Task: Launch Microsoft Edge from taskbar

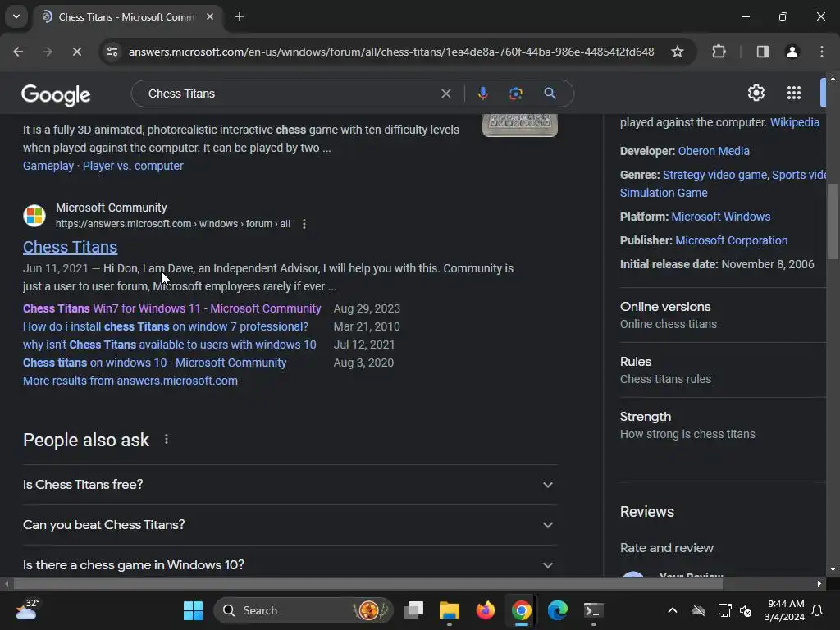Action: 557,610
